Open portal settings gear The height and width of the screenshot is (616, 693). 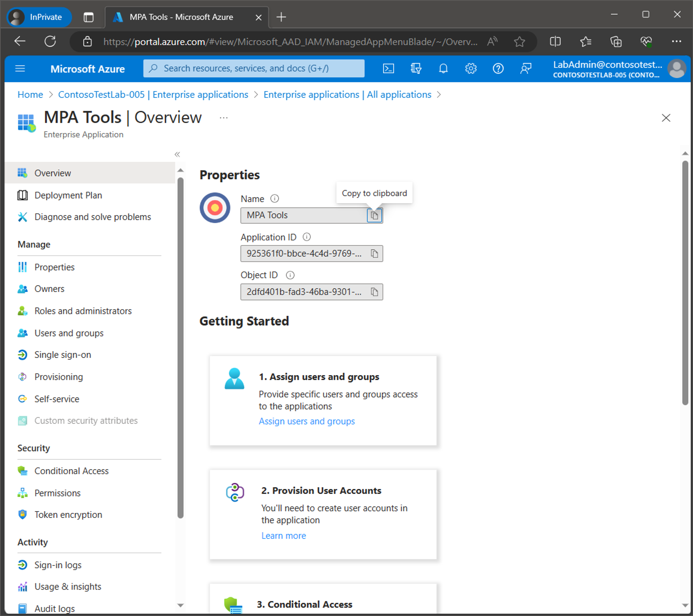[471, 69]
